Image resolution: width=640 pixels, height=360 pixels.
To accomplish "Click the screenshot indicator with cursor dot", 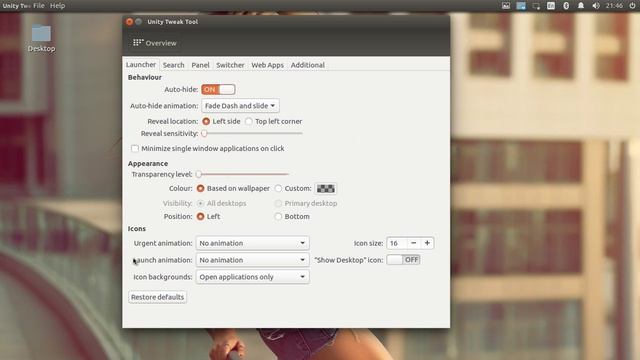I will coord(536,6).
